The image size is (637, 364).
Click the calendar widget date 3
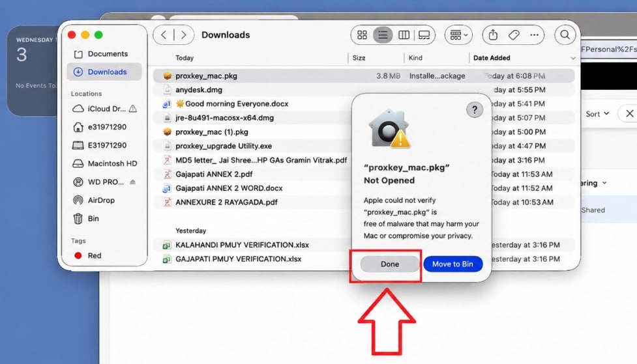click(22, 55)
